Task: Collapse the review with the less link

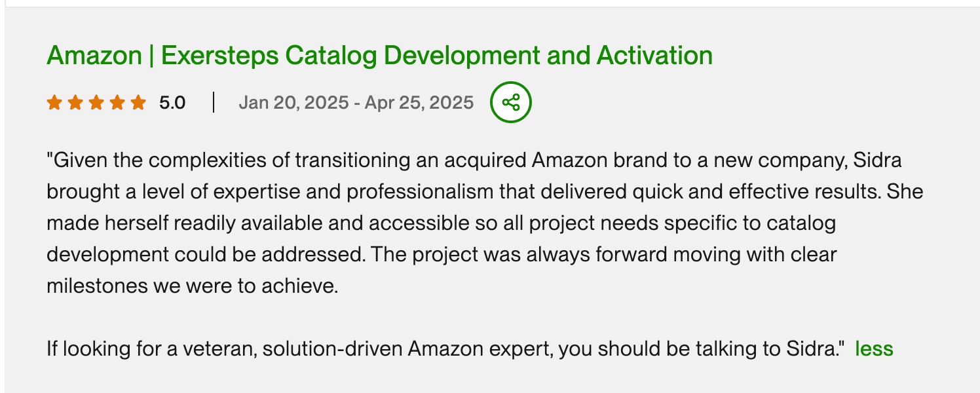Action: [874, 348]
